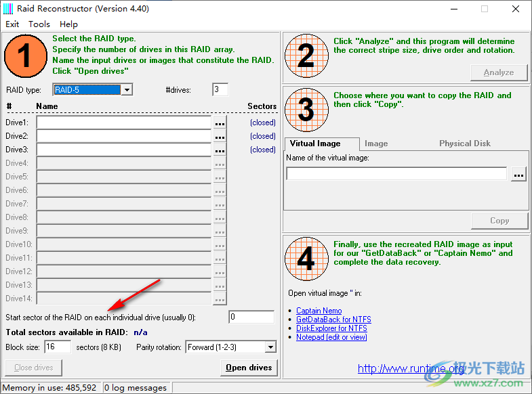This screenshot has width=532, height=394.
Task: Close the Raid Reconstructor window
Action: [x=515, y=9]
